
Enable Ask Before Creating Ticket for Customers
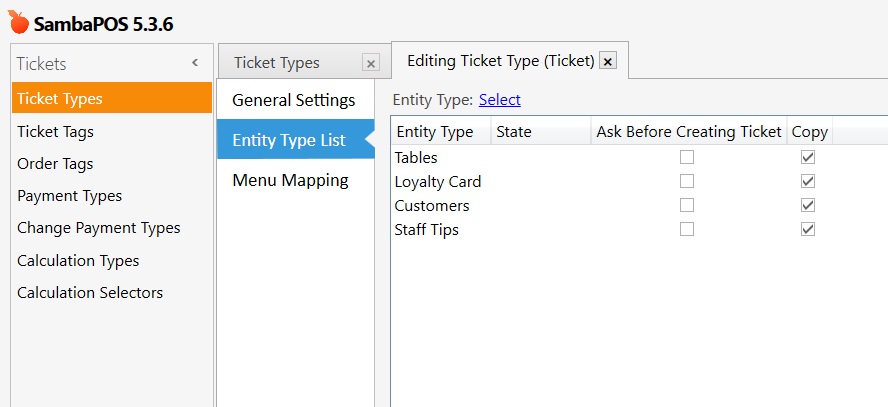pyautogui.click(x=687, y=205)
